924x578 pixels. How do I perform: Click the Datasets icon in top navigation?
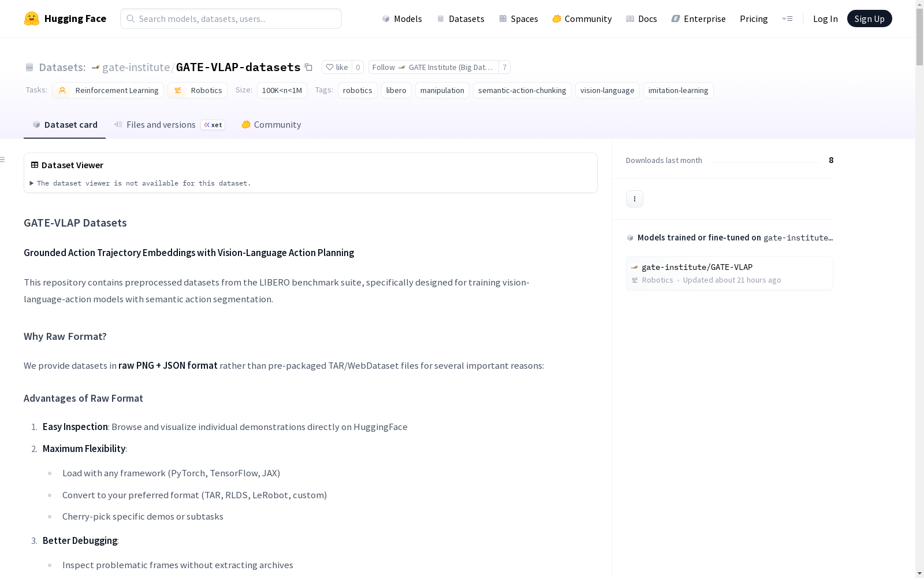pyautogui.click(x=441, y=18)
